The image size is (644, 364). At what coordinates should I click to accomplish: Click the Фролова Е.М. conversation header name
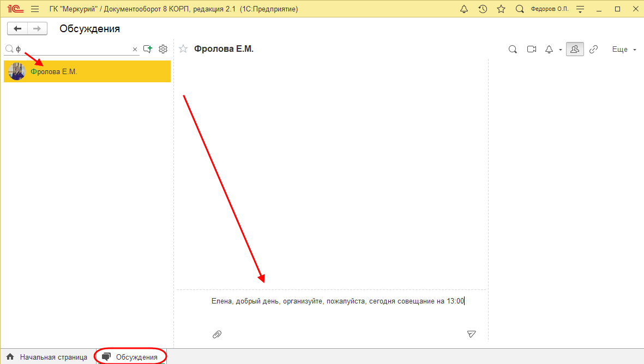tap(224, 49)
